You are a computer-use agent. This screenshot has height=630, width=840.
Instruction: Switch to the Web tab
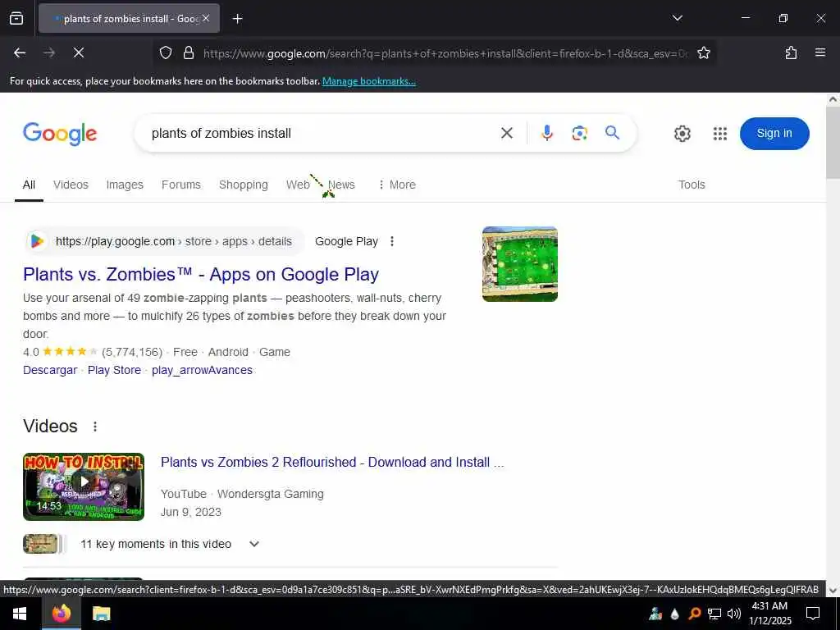(298, 185)
